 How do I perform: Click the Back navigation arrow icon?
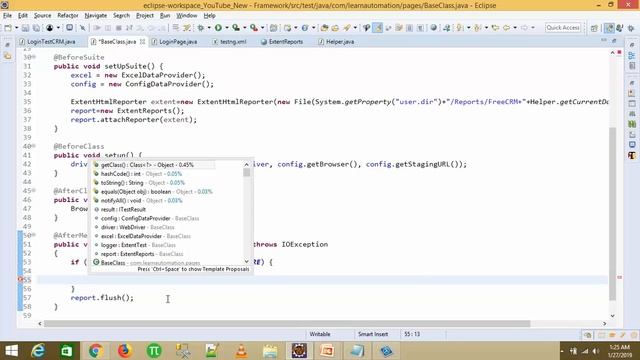506,28
